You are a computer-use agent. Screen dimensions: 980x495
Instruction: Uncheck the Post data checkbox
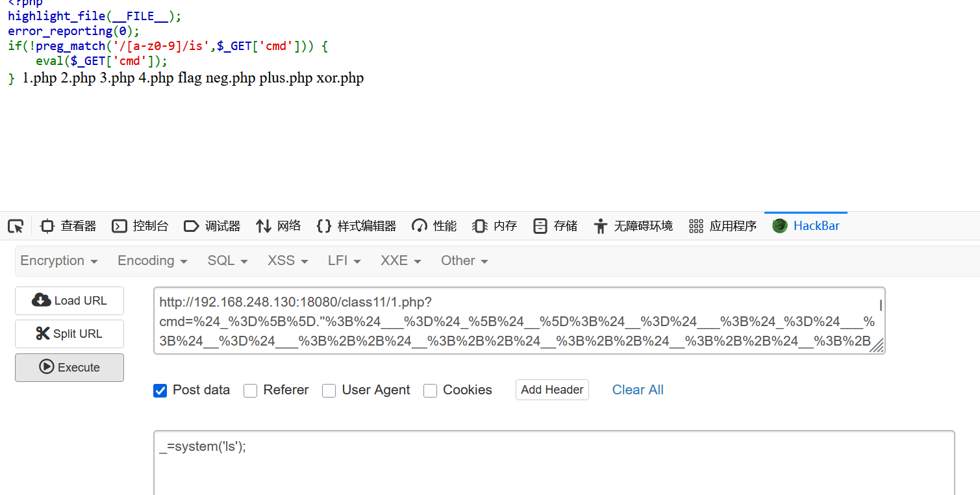tap(160, 390)
